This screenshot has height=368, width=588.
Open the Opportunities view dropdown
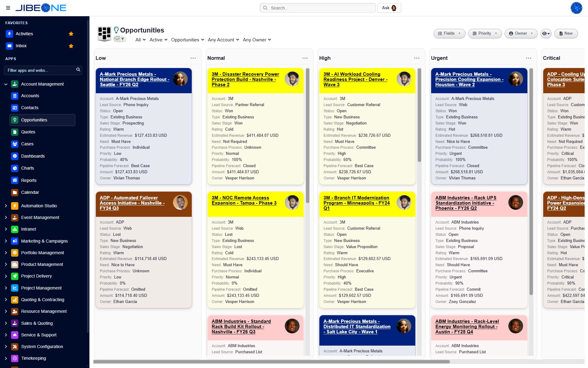click(x=187, y=40)
